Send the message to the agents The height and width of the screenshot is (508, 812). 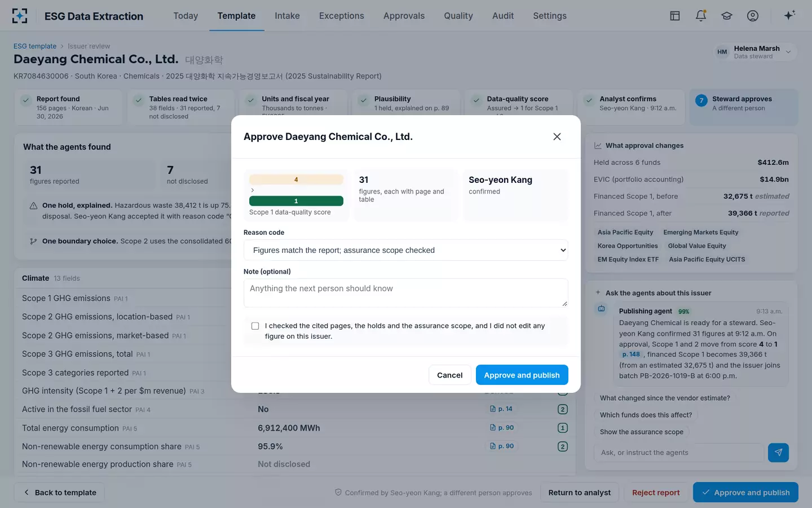pyautogui.click(x=778, y=453)
